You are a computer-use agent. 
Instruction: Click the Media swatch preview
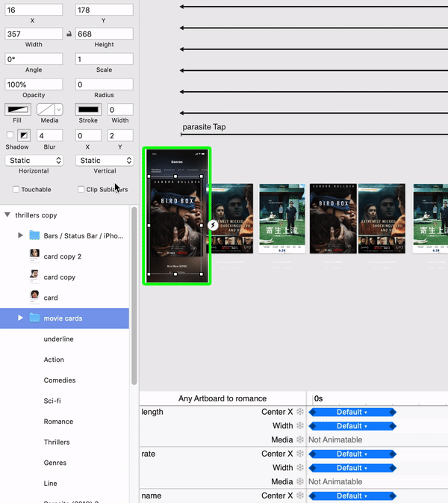pos(46,110)
